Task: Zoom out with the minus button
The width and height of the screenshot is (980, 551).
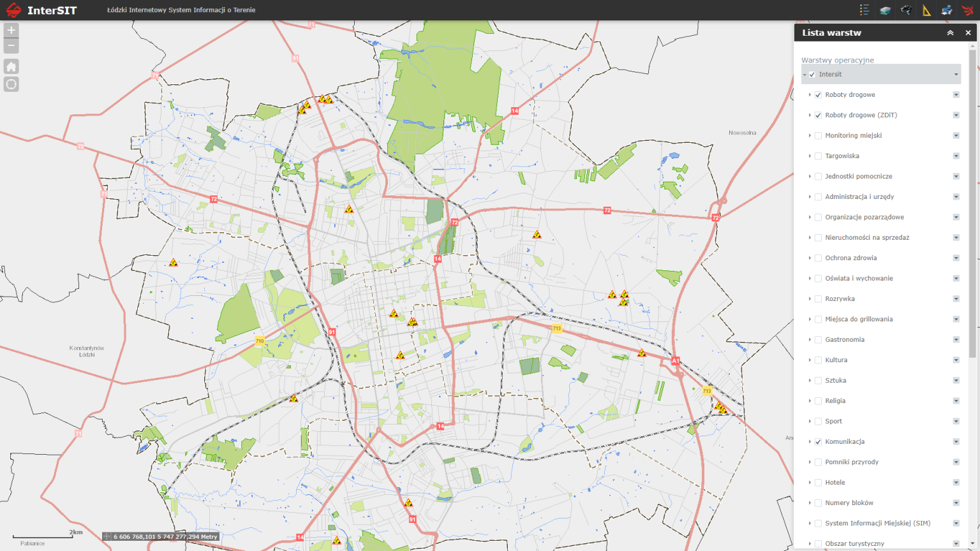Action: 11,46
